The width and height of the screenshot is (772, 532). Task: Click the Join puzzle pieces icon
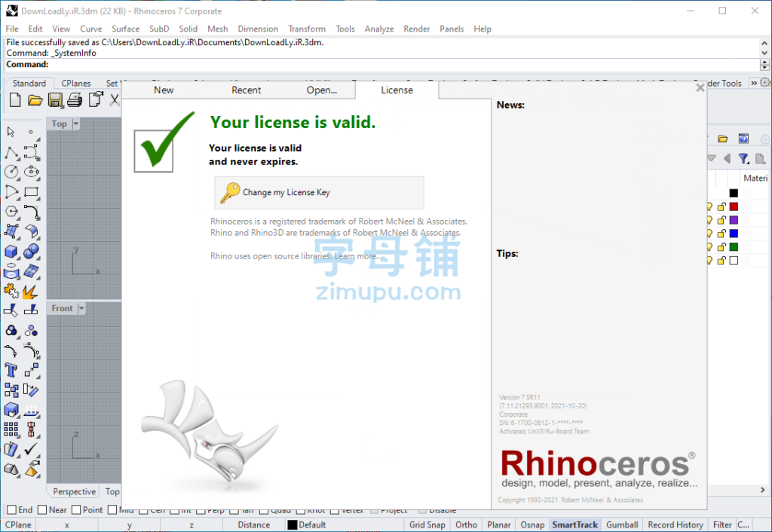click(11, 291)
